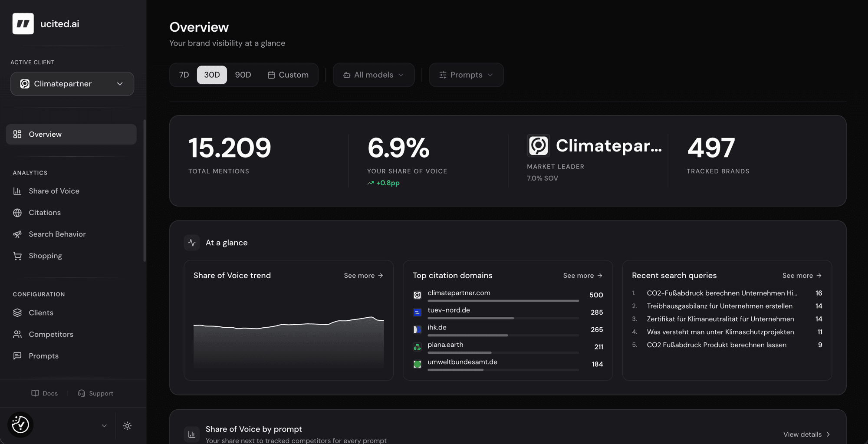This screenshot has height=444, width=868.
Task: Navigate to Citations page
Action: pos(71,213)
